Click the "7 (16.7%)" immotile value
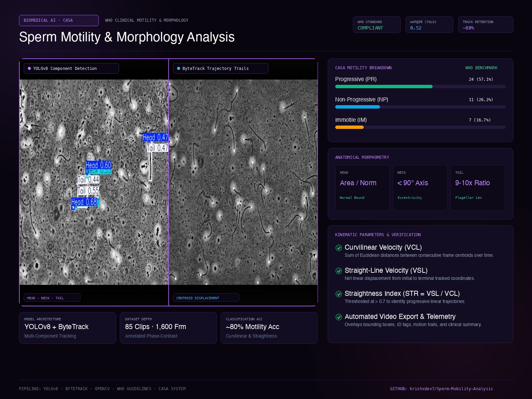The width and height of the screenshot is (532, 399). coord(480,120)
